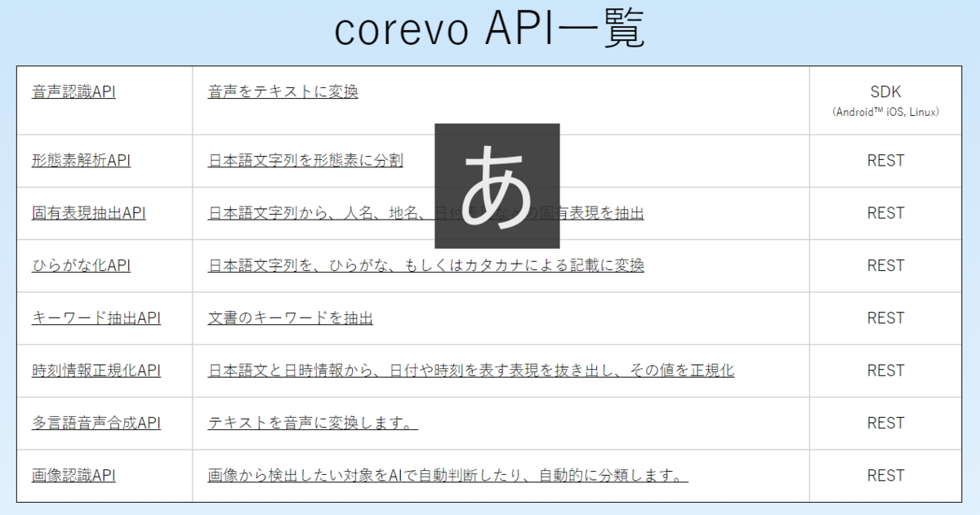Open the 時刻情報正規化API link
The width and height of the screenshot is (980, 515).
coord(96,371)
